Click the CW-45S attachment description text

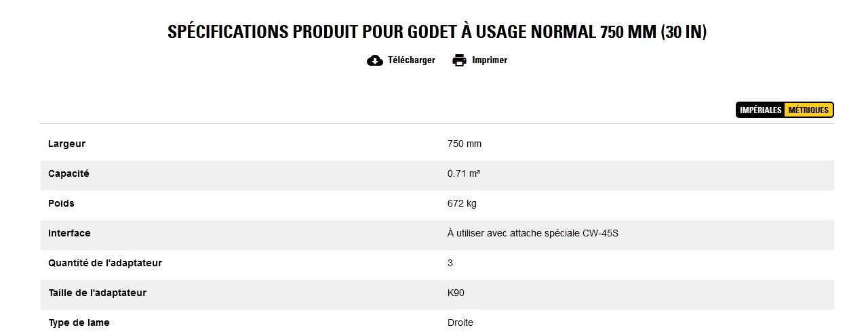pos(533,233)
